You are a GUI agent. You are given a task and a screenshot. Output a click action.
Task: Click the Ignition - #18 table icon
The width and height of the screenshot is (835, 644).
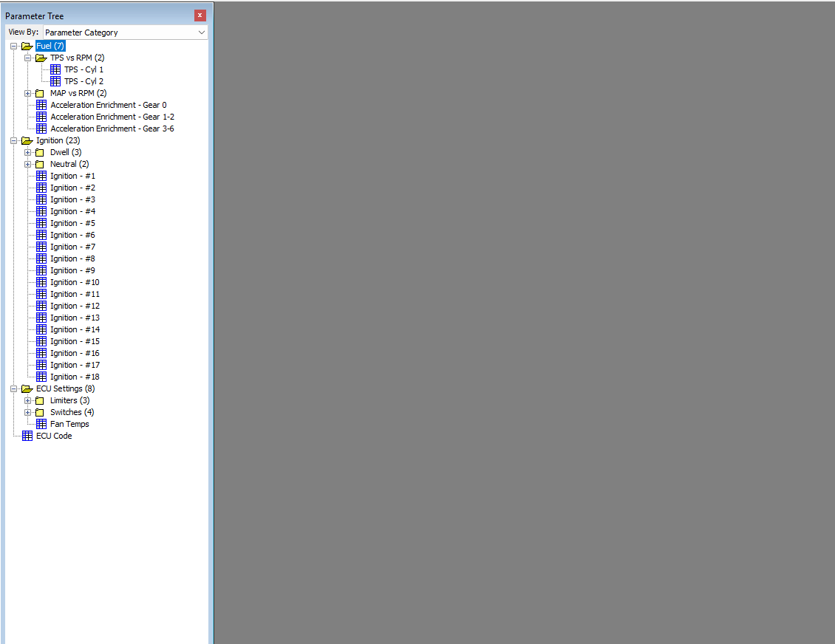point(41,377)
